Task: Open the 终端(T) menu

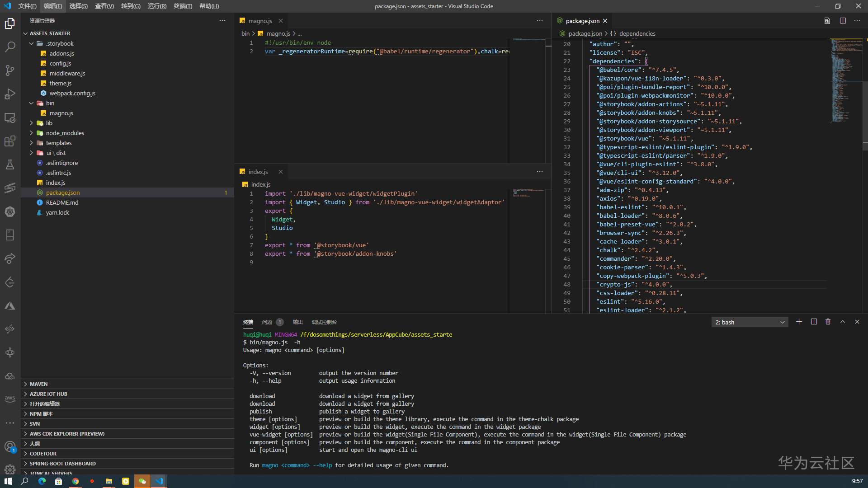Action: click(x=183, y=6)
